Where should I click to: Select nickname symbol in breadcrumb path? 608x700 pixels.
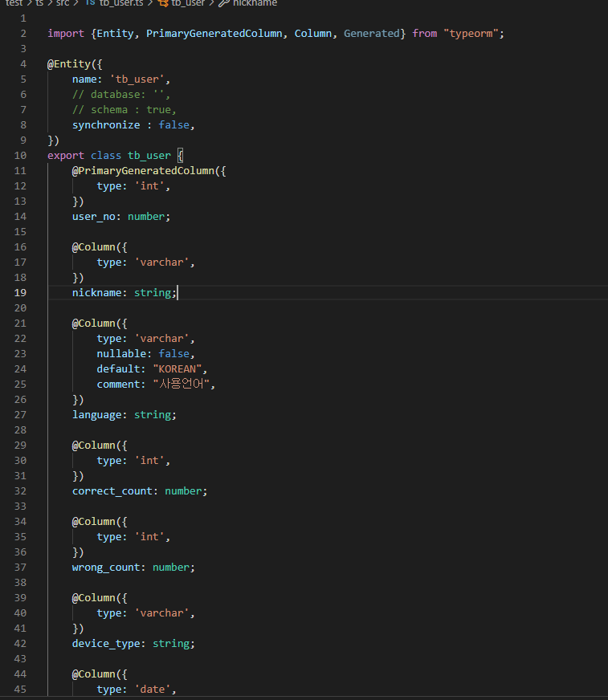pyautogui.click(x=255, y=3)
